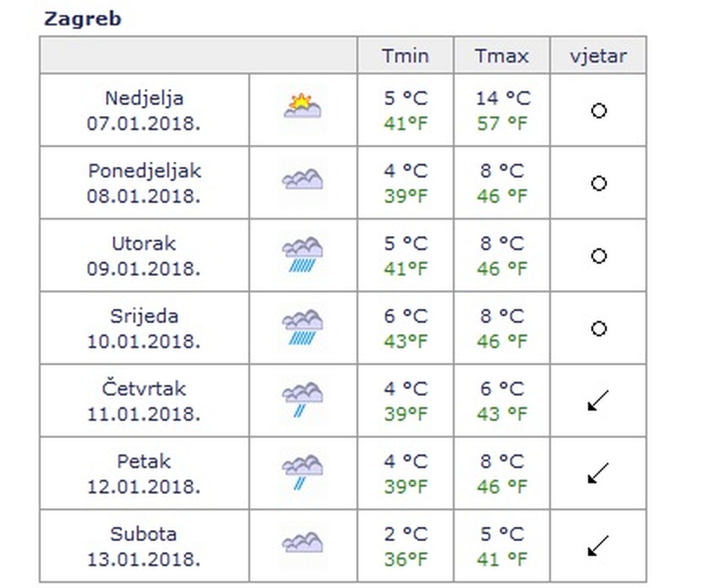Click the rain cloud icon for Utorak
Viewport: 703px width, 588px height.
(303, 254)
